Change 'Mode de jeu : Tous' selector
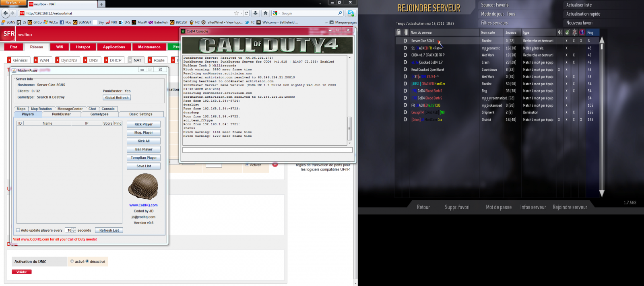 point(498,14)
